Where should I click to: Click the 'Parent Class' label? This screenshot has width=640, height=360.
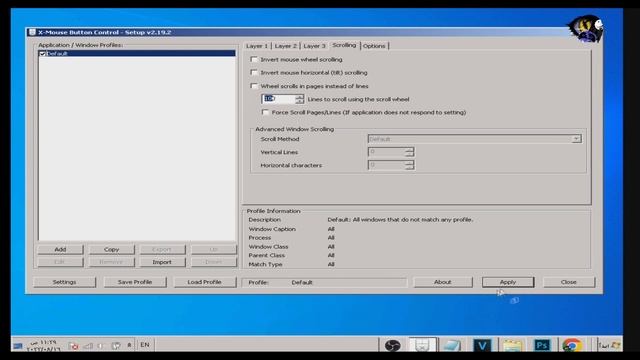pos(267,255)
